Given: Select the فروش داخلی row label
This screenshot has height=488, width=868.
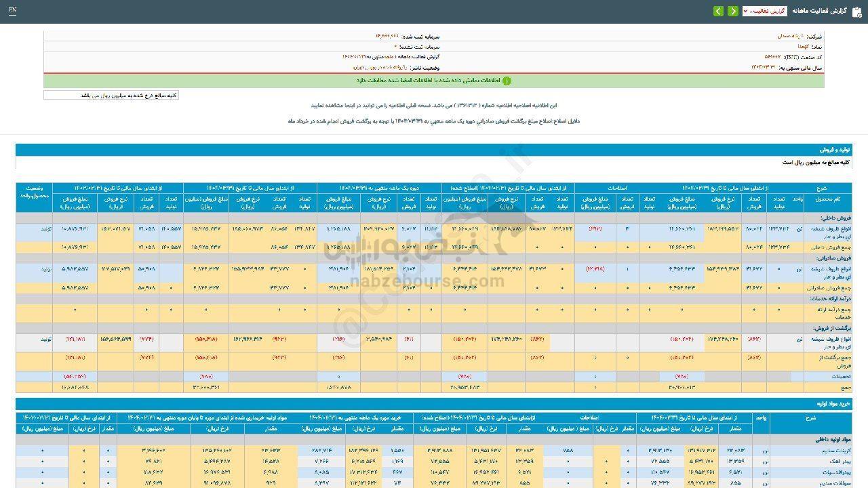Looking at the screenshot, I should click(x=833, y=218).
